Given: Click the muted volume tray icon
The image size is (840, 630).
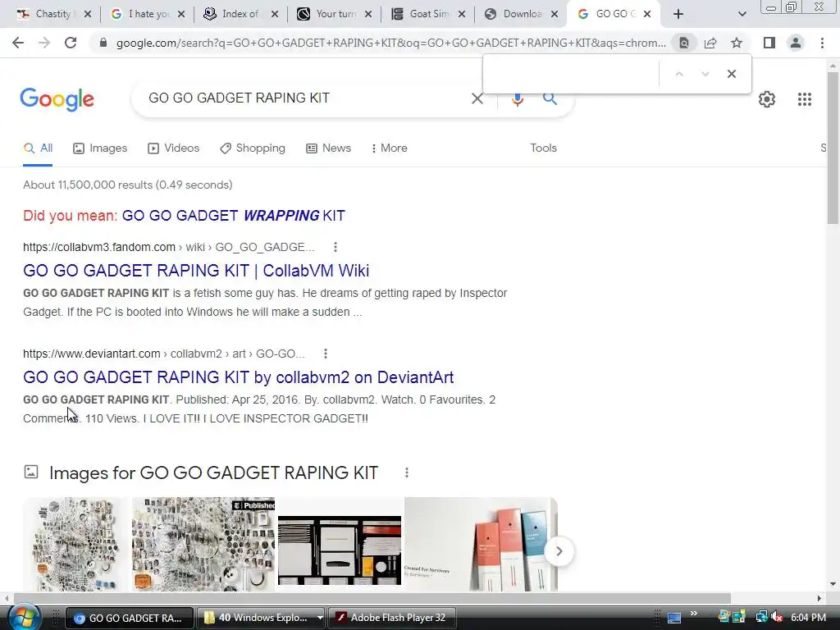Looking at the screenshot, I should 778,618.
